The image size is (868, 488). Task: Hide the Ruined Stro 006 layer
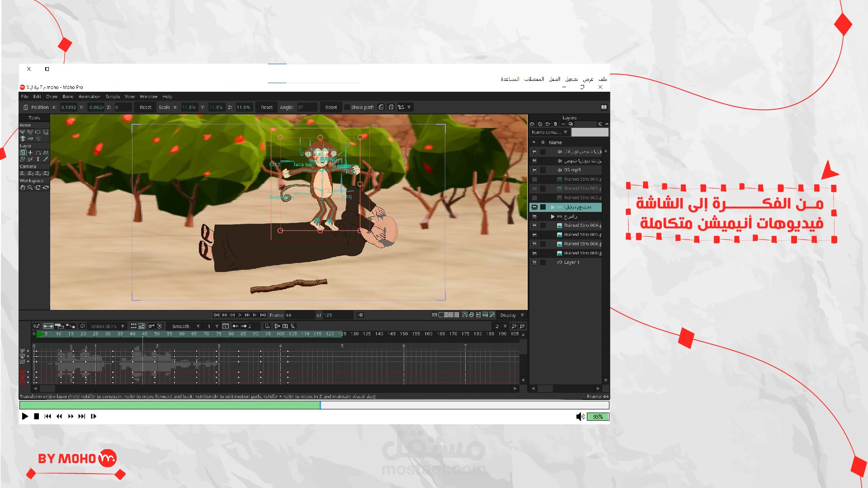(534, 244)
